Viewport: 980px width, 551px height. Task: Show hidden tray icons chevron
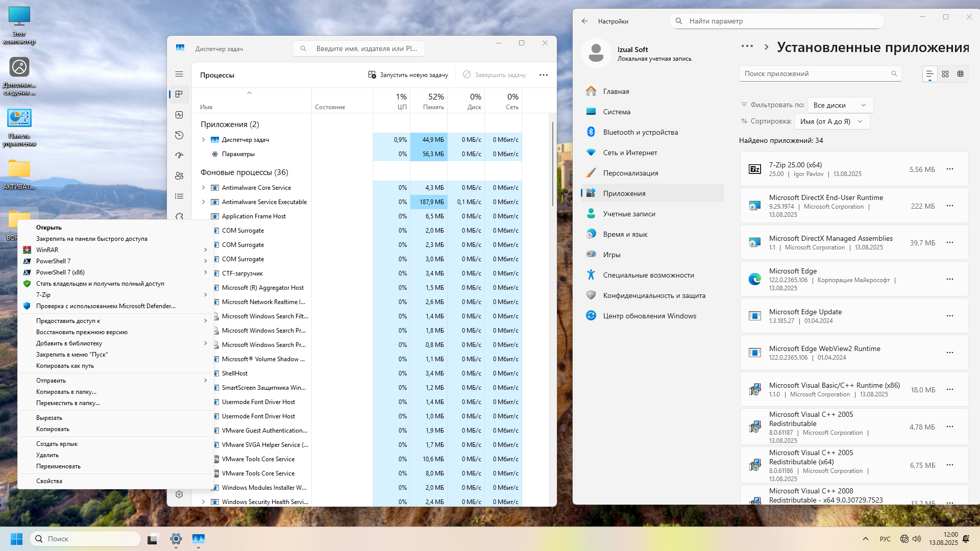(866, 539)
